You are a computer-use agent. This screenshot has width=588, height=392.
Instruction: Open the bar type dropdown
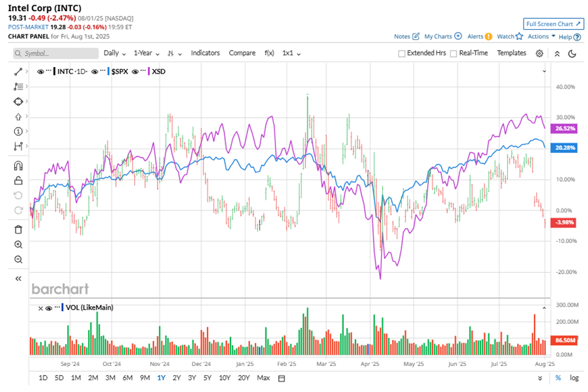point(175,53)
